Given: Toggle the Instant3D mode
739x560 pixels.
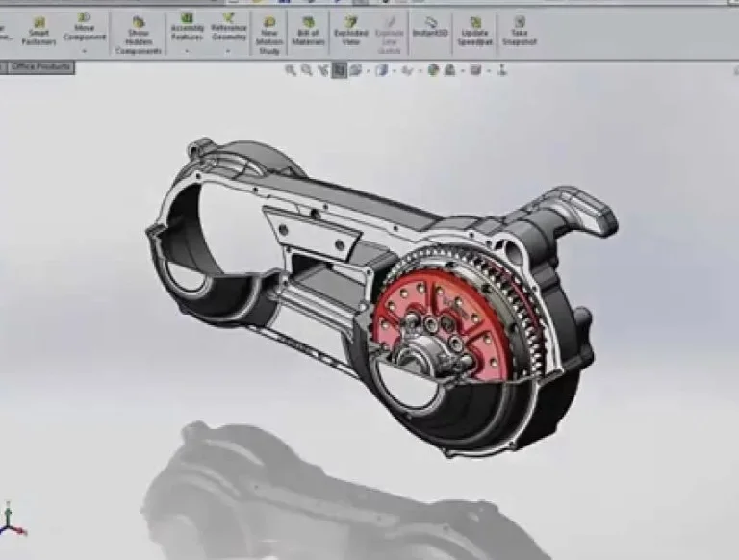Looking at the screenshot, I should tap(430, 27).
